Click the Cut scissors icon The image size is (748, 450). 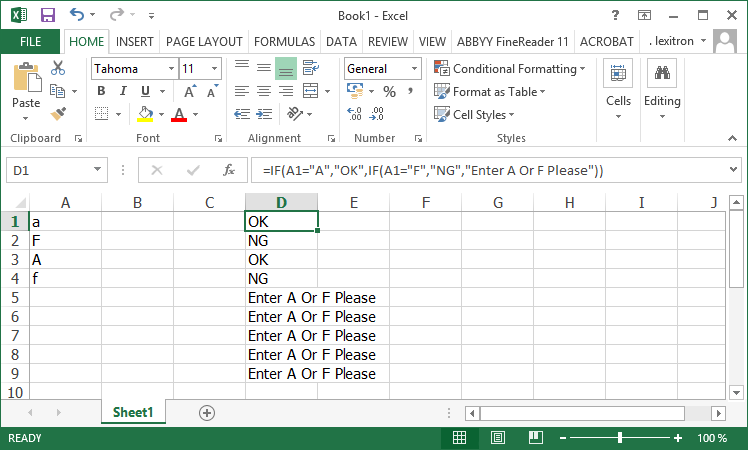point(58,68)
